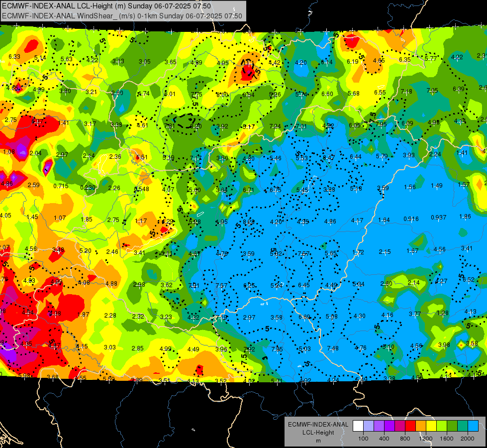
Task: Click legend label '400'
Action: coord(384,439)
